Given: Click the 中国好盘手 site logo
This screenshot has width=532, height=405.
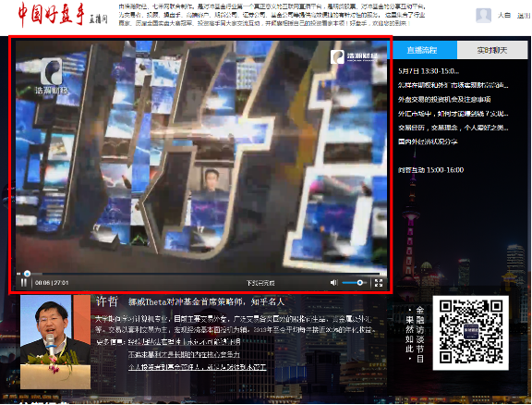Looking at the screenshot, I should (x=51, y=15).
